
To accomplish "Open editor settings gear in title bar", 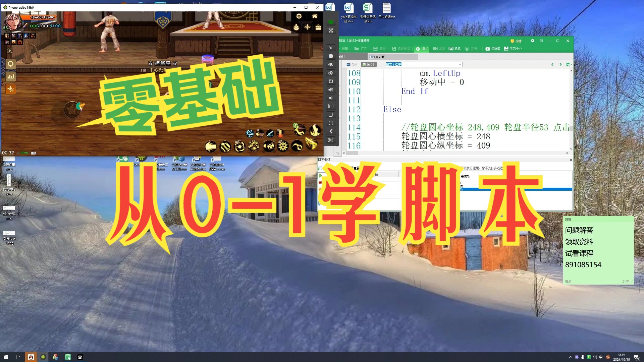I will [532, 41].
